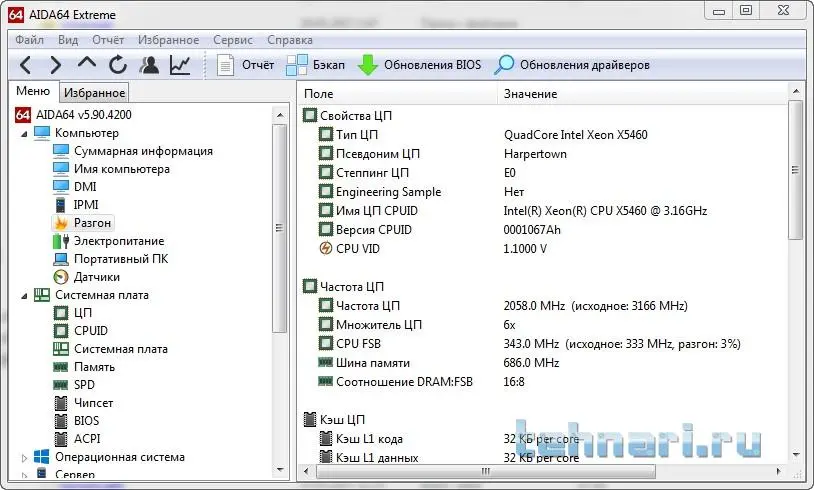Open the graph chart icon in toolbar
The height and width of the screenshot is (490, 814).
click(180, 66)
